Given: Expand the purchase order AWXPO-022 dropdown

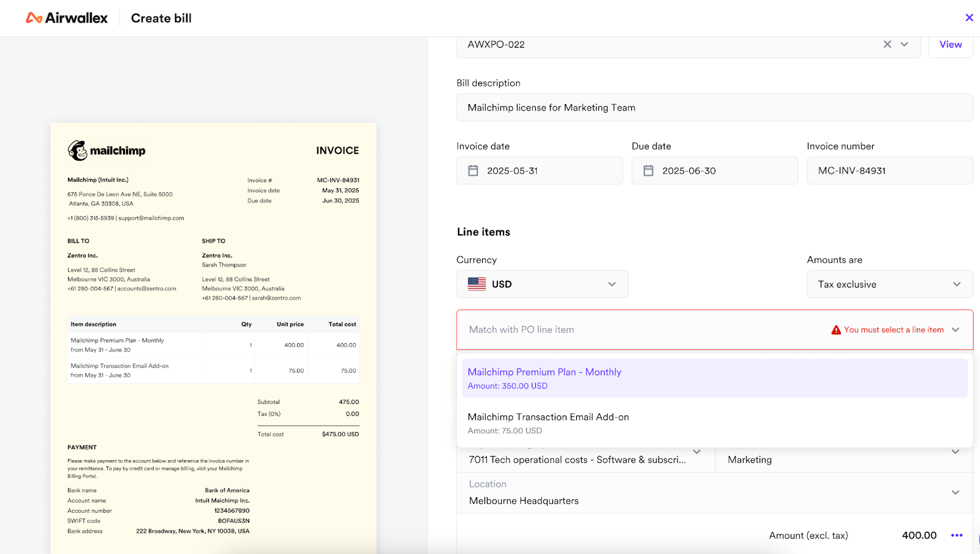Looking at the screenshot, I should coord(904,44).
